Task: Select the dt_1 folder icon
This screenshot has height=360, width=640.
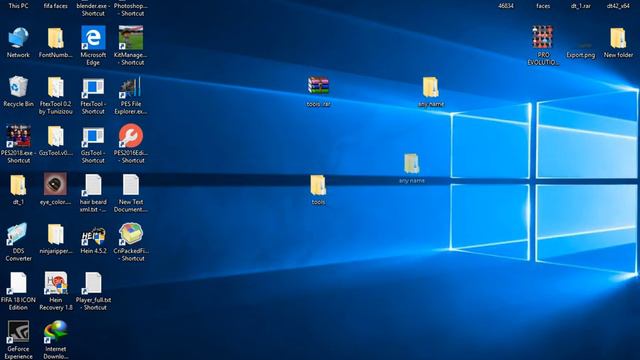Action: 18,185
